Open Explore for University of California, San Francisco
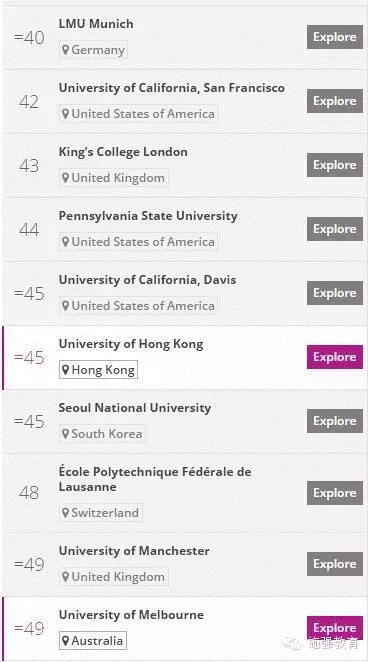This screenshot has width=370, height=662. (x=335, y=101)
